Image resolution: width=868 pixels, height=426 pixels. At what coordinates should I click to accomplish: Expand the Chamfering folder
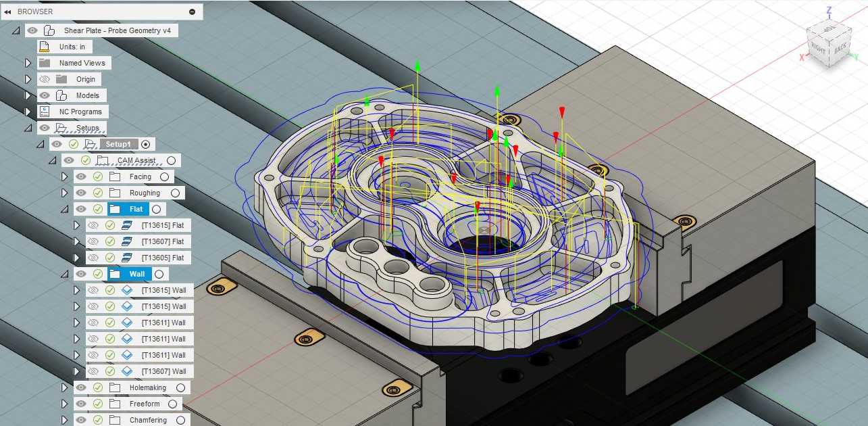(65, 420)
